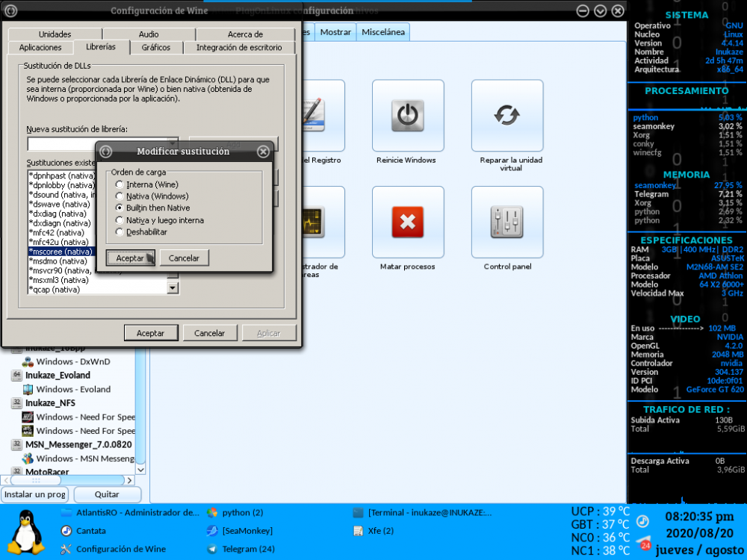Click Aceptar in Modificar sustitución dialog

point(130,258)
